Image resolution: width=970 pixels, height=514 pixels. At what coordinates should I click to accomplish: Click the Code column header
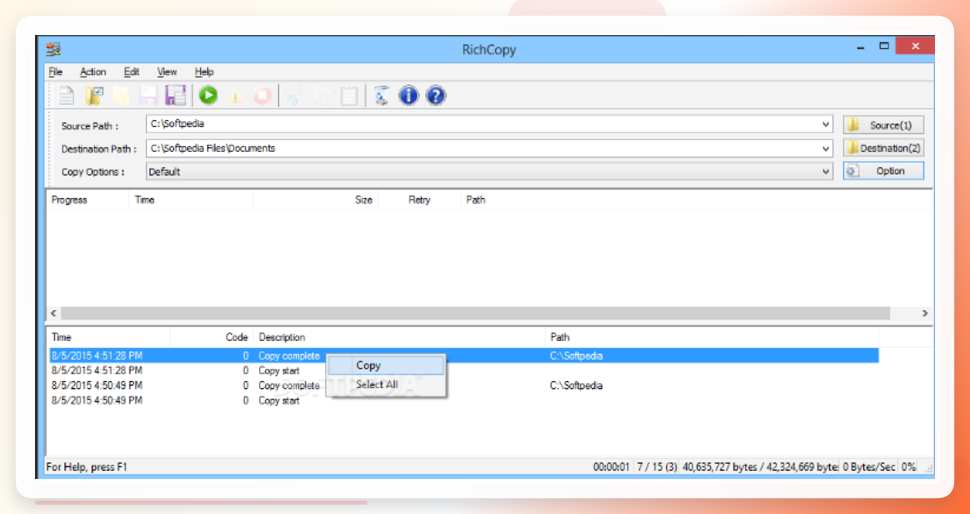click(x=212, y=338)
